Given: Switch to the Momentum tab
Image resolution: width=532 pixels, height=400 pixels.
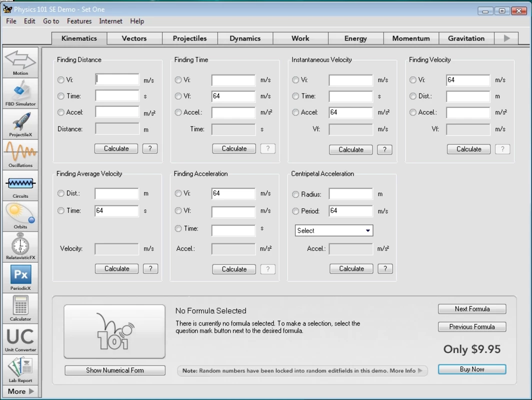Looking at the screenshot, I should [x=411, y=38].
